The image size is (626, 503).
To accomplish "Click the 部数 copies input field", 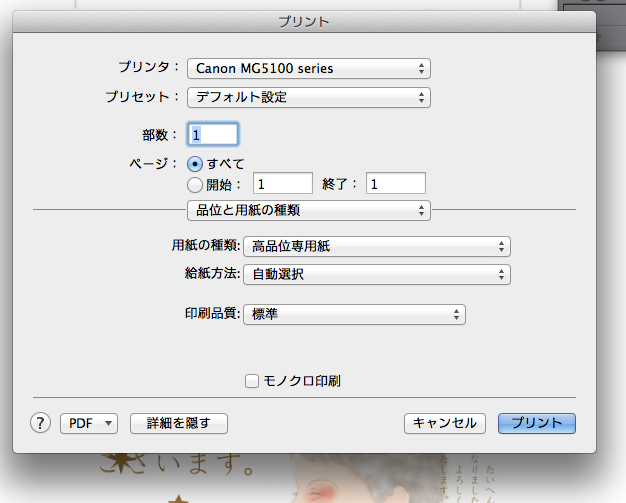I will [212, 135].
